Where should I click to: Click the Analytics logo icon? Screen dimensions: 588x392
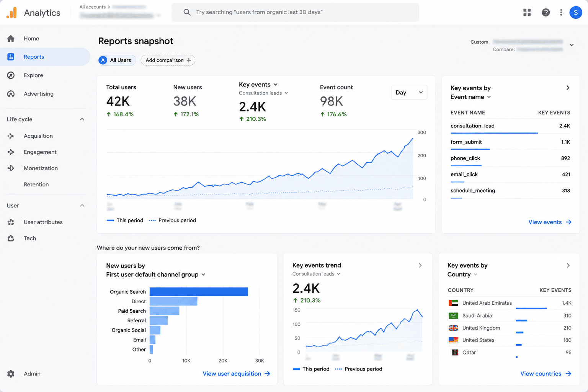[x=12, y=13]
